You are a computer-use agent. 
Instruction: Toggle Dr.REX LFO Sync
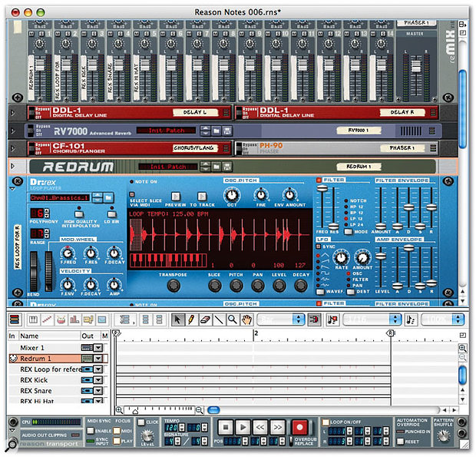point(319,247)
